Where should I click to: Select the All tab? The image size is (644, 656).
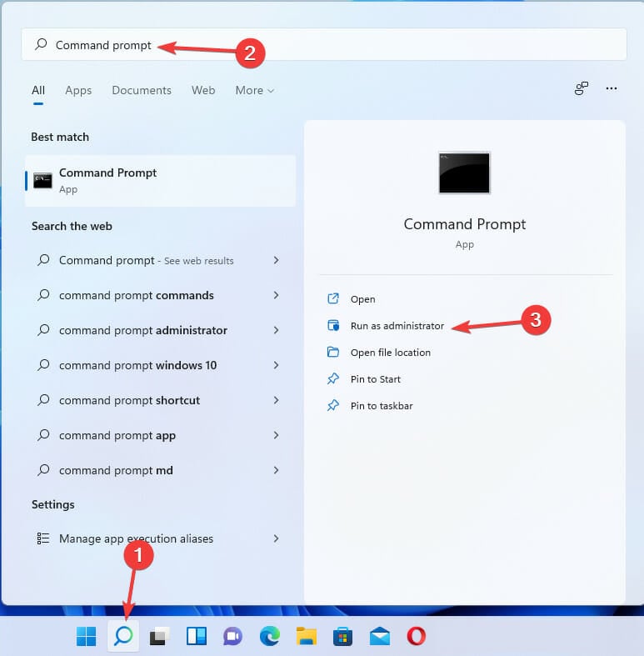point(38,90)
